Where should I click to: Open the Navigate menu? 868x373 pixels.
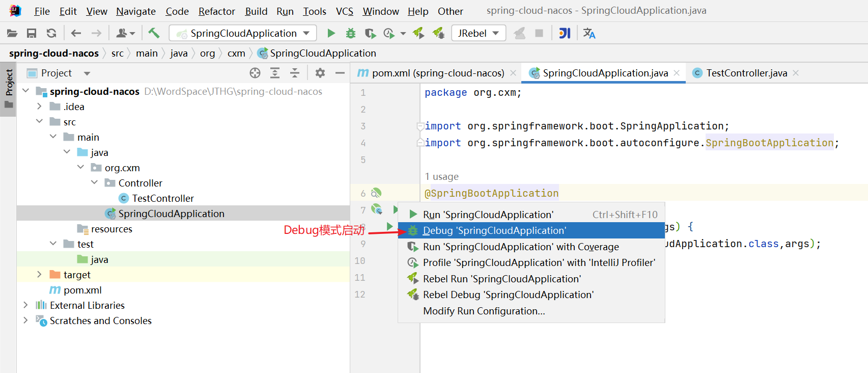pos(136,11)
